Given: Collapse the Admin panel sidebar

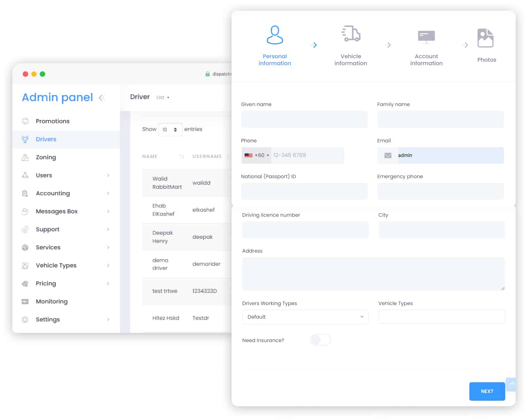Looking at the screenshot, I should (x=102, y=98).
